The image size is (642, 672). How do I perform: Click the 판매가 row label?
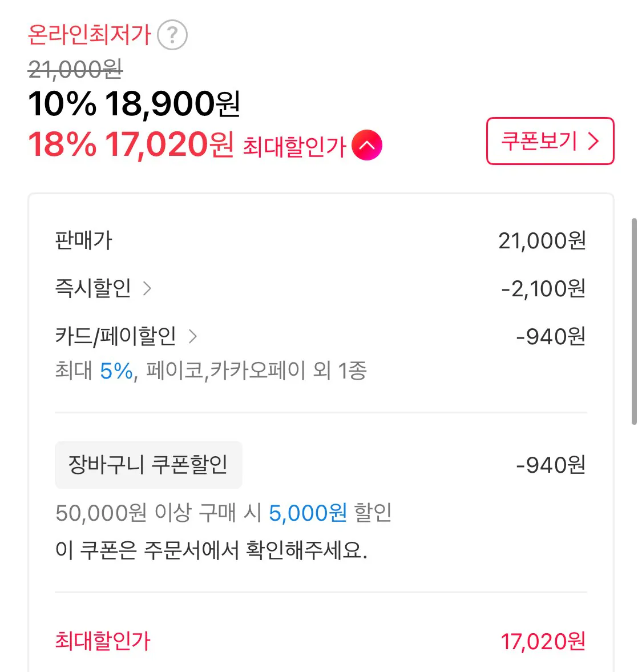pyautogui.click(x=83, y=240)
